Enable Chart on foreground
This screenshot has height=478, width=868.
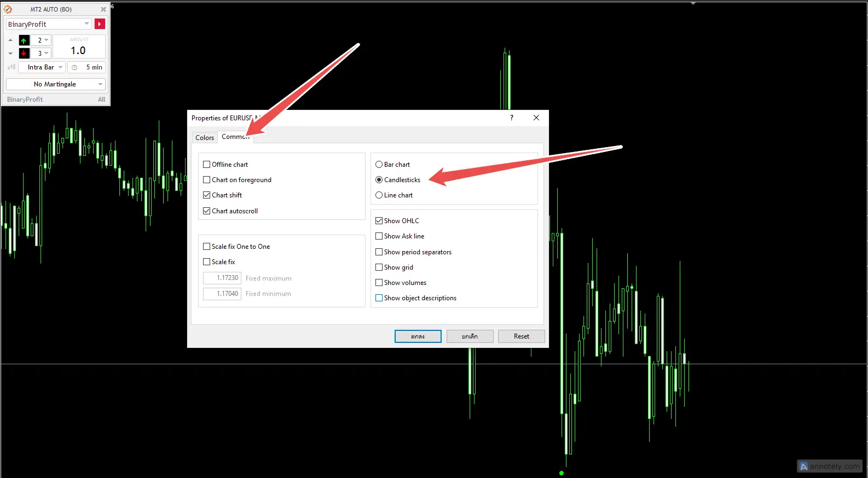pos(207,180)
